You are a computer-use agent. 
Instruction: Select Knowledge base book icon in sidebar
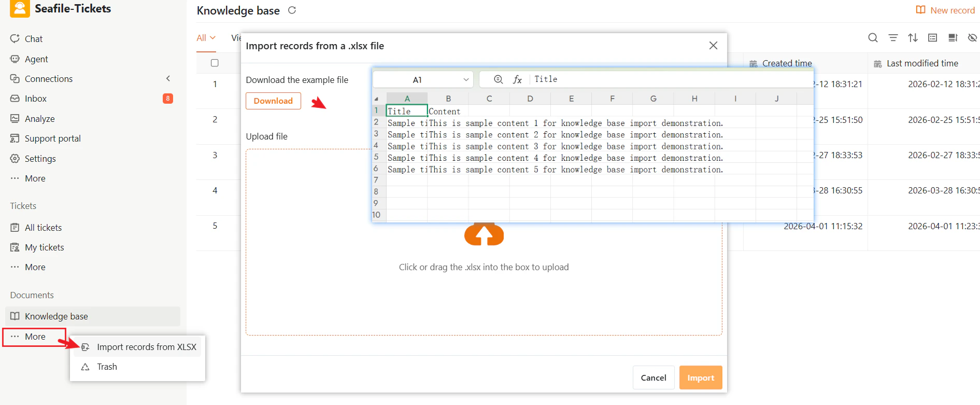pyautogui.click(x=15, y=316)
